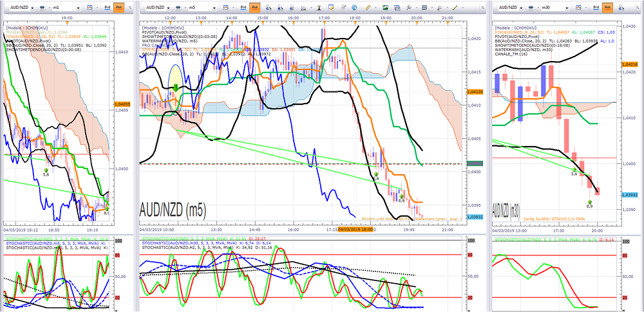
Task: Click the lines list icon in m5 toolbar
Action: point(424,7)
